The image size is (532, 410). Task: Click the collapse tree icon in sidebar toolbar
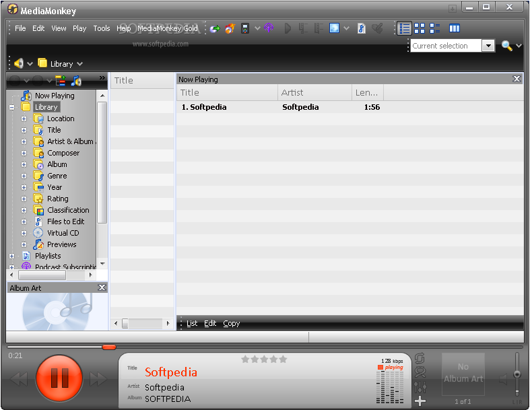pos(61,81)
